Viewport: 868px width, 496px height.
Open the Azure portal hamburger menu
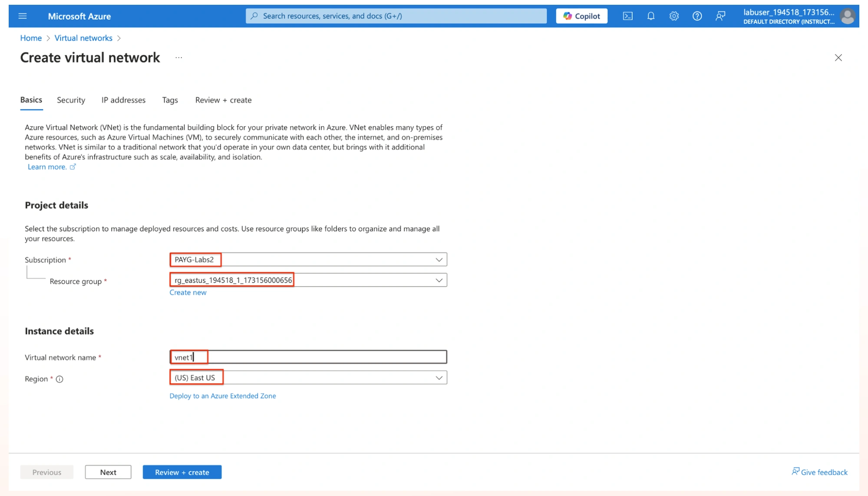[23, 16]
